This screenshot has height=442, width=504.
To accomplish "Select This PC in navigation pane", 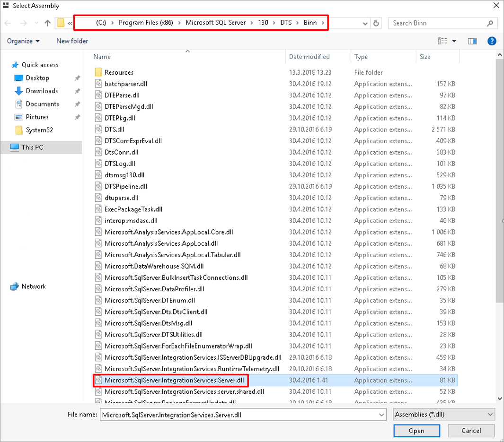I will point(32,147).
